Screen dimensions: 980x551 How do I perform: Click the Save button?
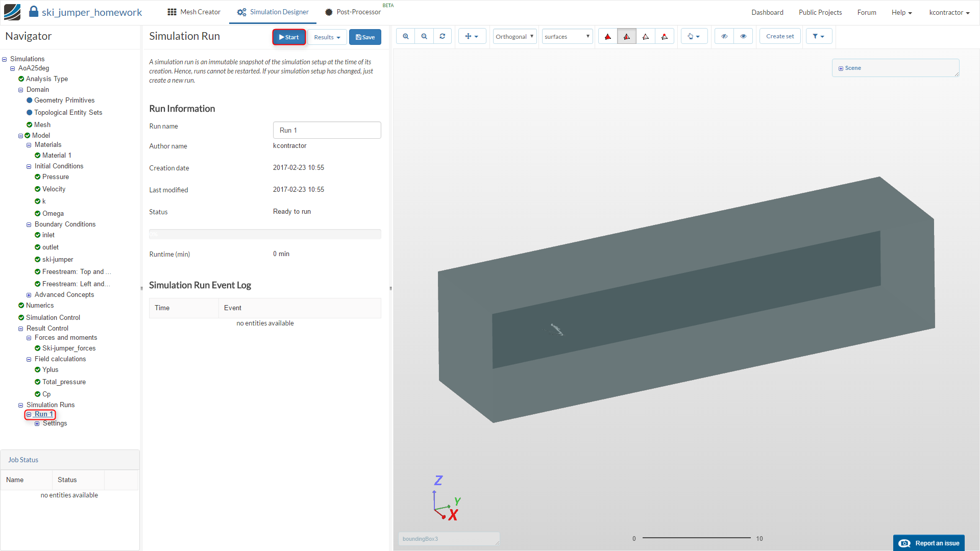pos(365,37)
